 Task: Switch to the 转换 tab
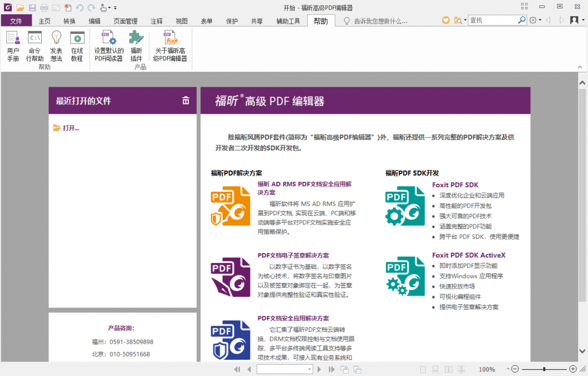pyautogui.click(x=69, y=21)
